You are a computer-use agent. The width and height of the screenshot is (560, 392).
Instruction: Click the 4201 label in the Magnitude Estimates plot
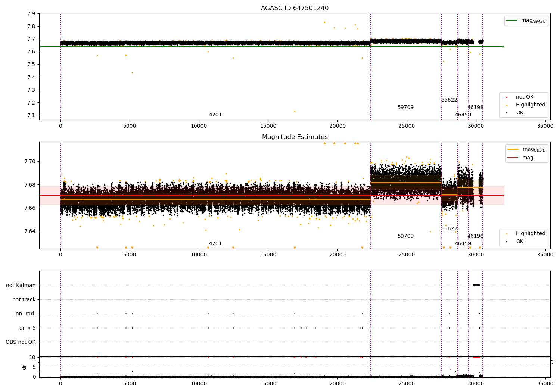(215, 244)
